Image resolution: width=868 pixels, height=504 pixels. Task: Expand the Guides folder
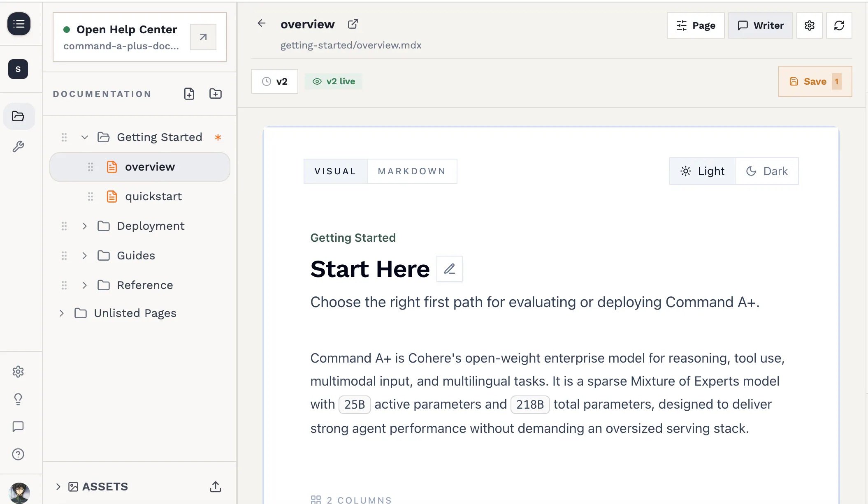point(85,256)
